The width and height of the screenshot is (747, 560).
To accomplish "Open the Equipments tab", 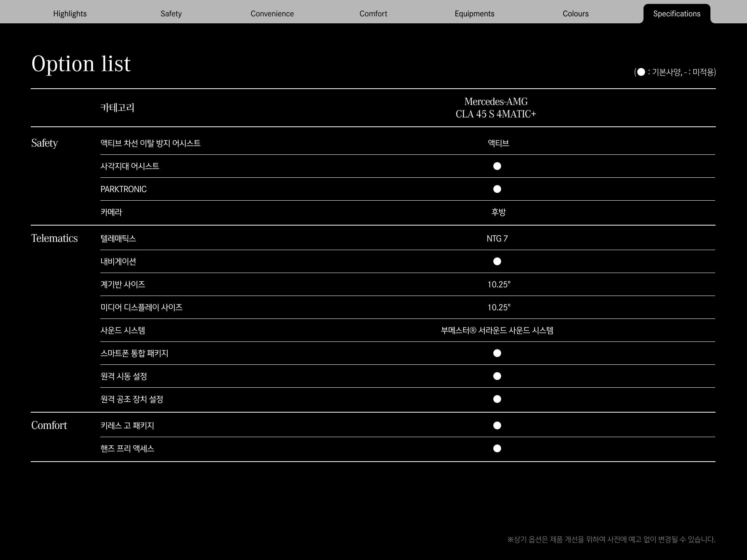I will [x=475, y=14].
